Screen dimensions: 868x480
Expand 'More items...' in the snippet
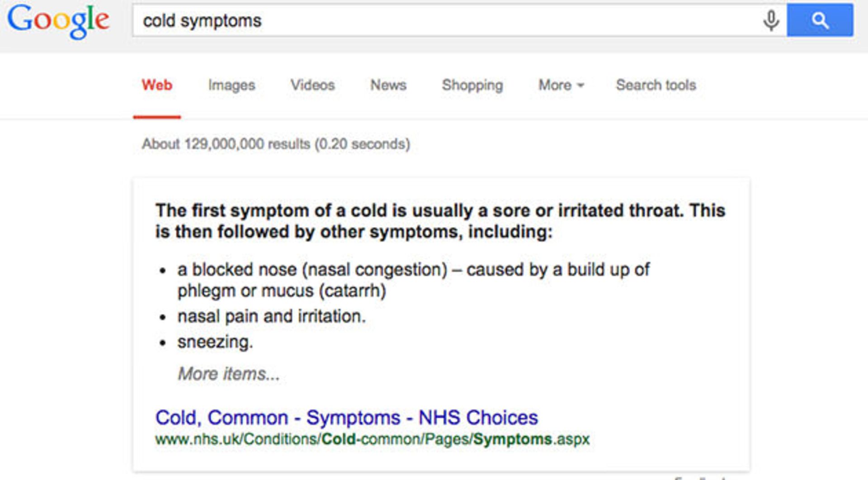coord(229,374)
